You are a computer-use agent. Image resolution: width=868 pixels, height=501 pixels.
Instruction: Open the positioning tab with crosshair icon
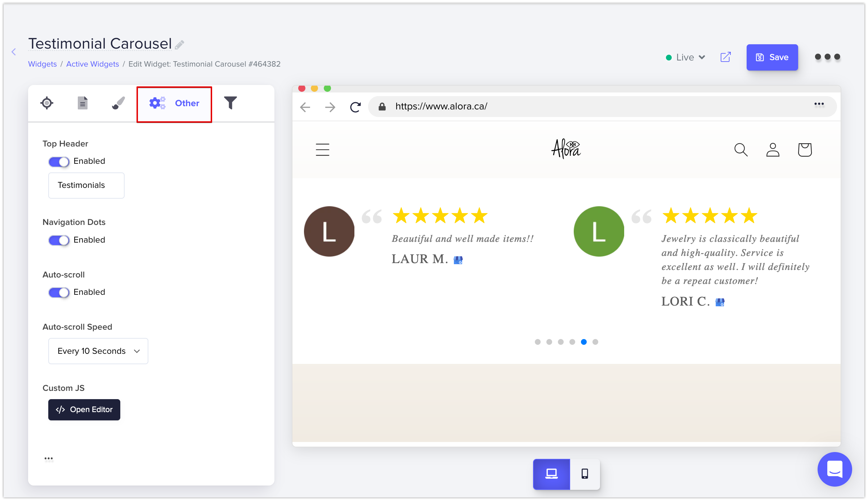46,103
